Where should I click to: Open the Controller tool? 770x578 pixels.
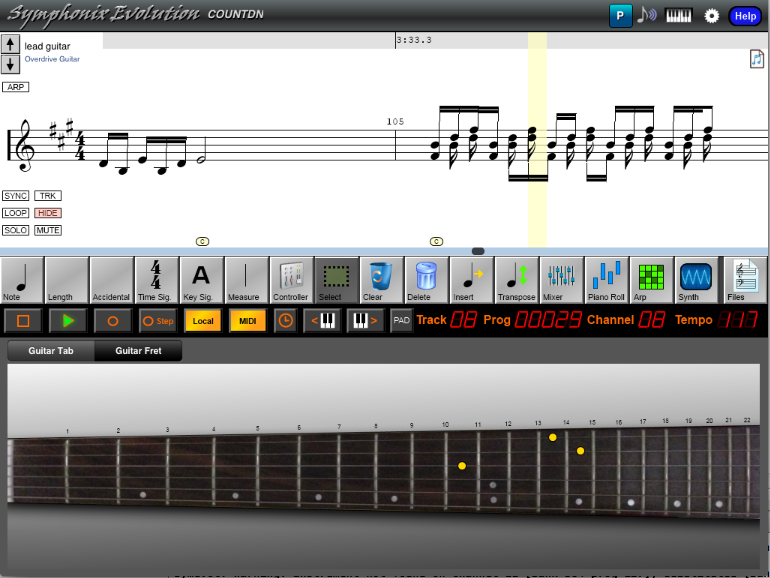pyautogui.click(x=291, y=280)
